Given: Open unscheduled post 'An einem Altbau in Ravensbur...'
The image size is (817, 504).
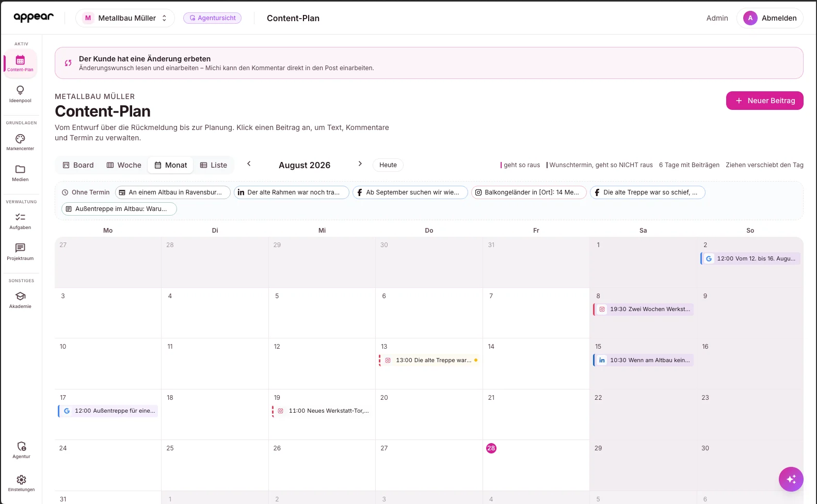Looking at the screenshot, I should click(173, 192).
